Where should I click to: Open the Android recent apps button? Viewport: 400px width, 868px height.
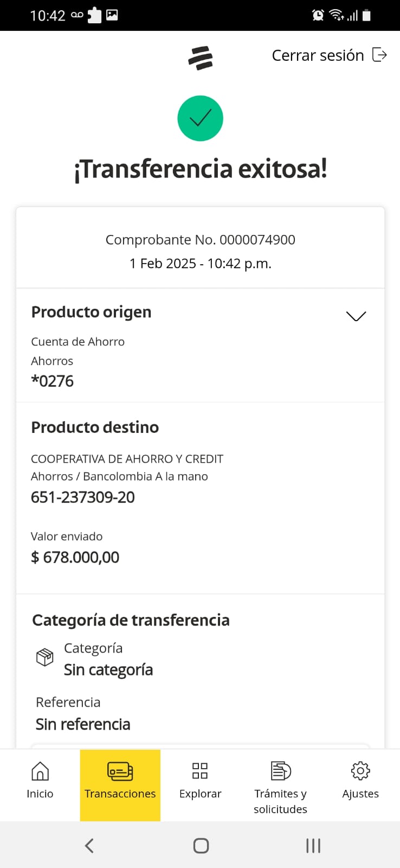pyautogui.click(x=313, y=845)
